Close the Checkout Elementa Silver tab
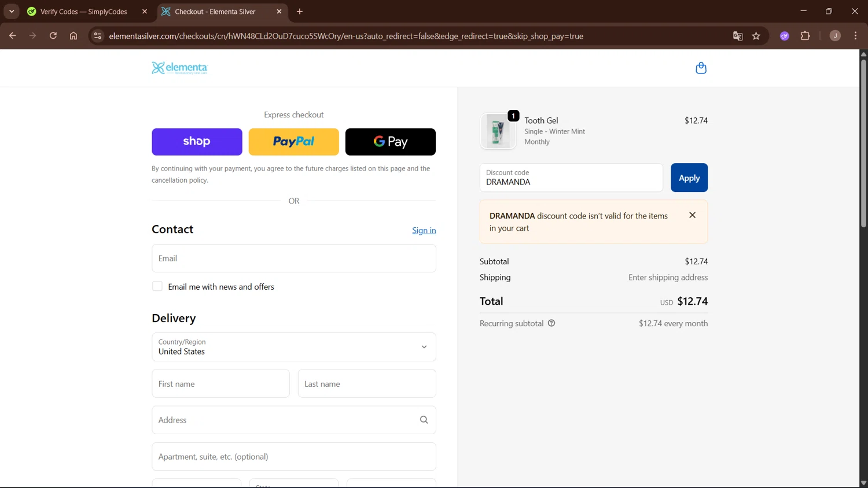Viewport: 868px width, 488px height. (x=279, y=12)
